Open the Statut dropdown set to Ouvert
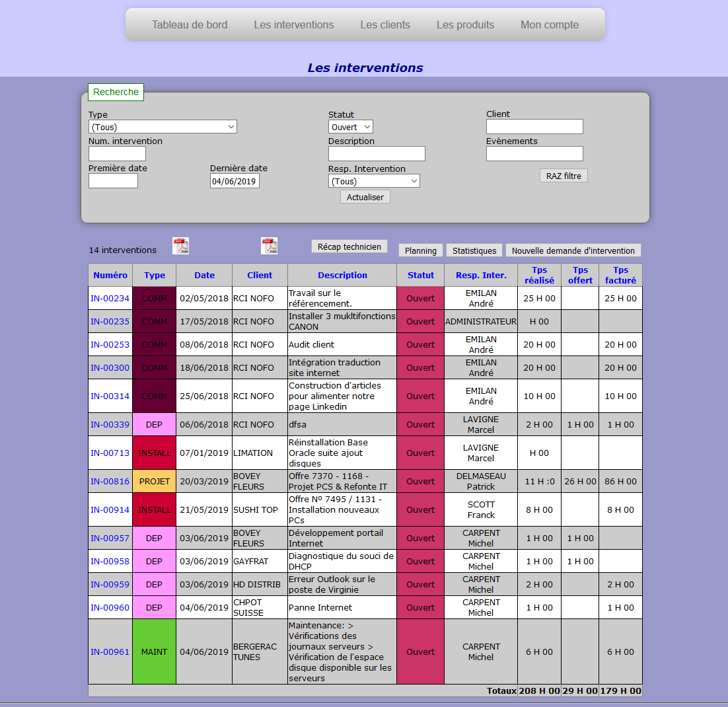 point(351,127)
